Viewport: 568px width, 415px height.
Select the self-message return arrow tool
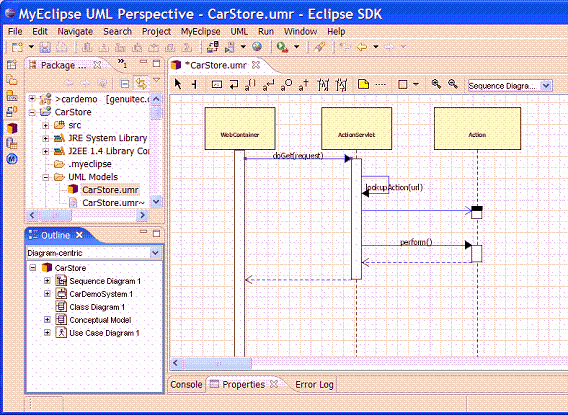[x=234, y=85]
